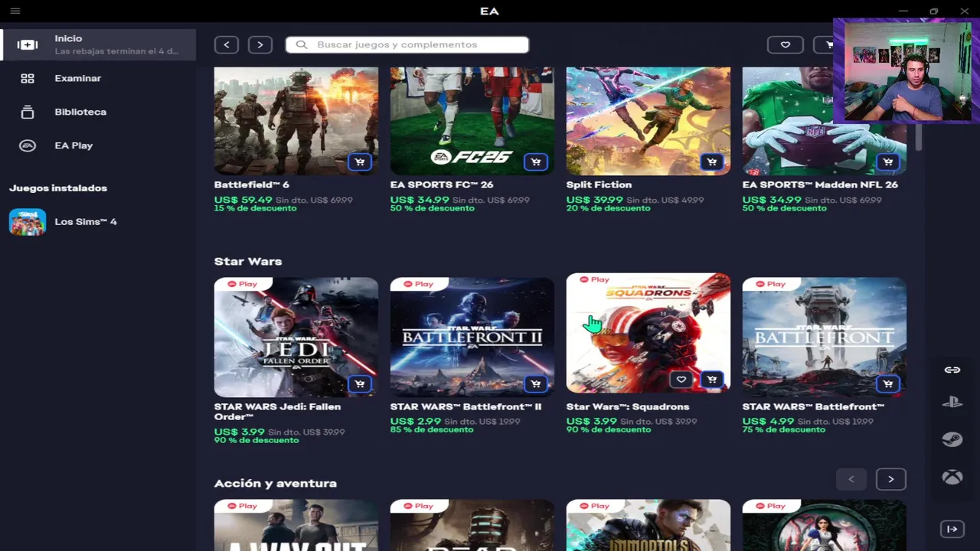The height and width of the screenshot is (551, 980).
Task: Open the Squadrons cover thumbnail
Action: tap(648, 333)
